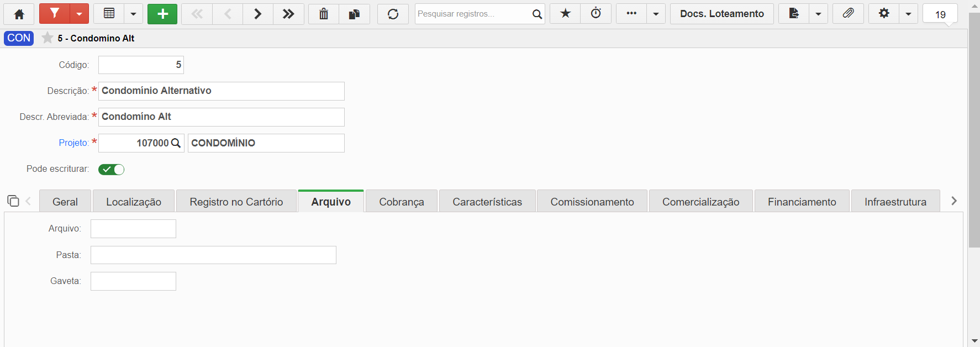Jump to last record arrow
The width and height of the screenshot is (980, 347).
pos(288,14)
